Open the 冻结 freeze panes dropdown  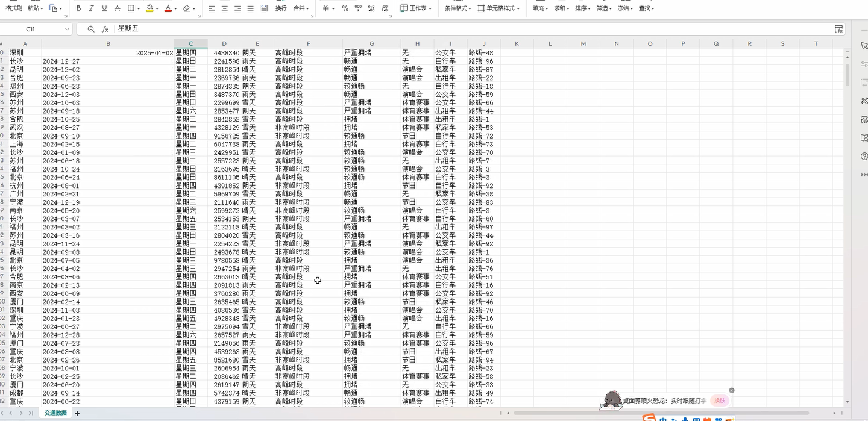click(x=625, y=8)
